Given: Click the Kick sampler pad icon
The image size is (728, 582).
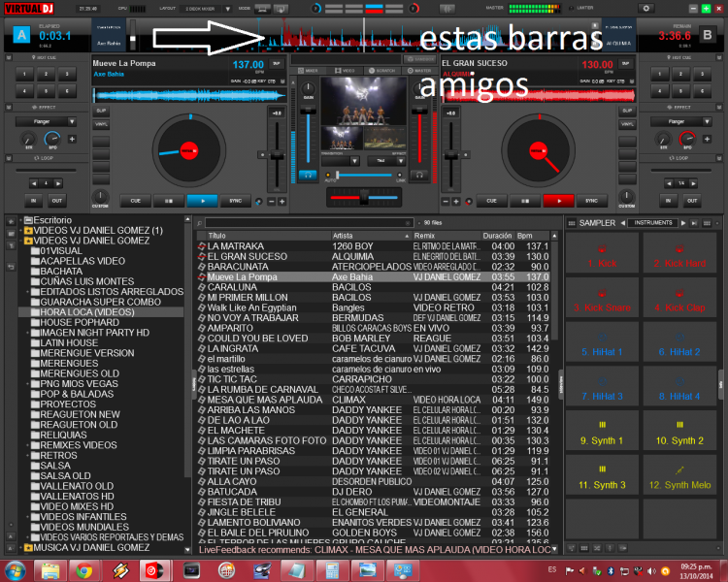Looking at the screenshot, I should pyautogui.click(x=602, y=248).
